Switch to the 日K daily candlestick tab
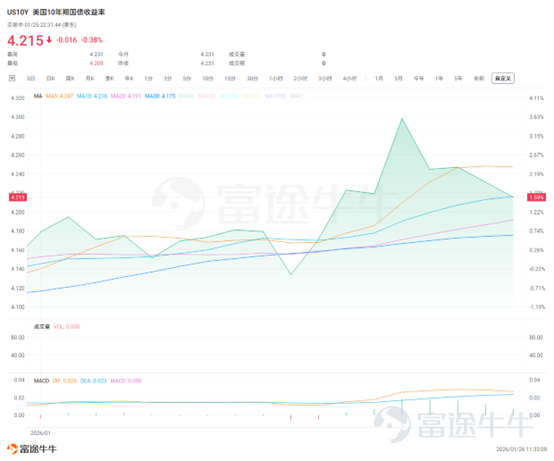The image size is (554, 461). coord(51,78)
